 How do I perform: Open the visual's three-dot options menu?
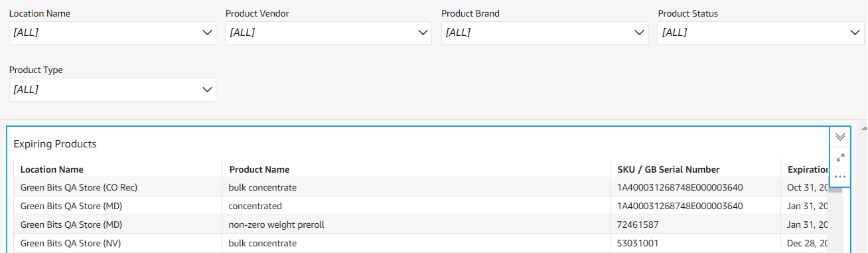(x=840, y=177)
